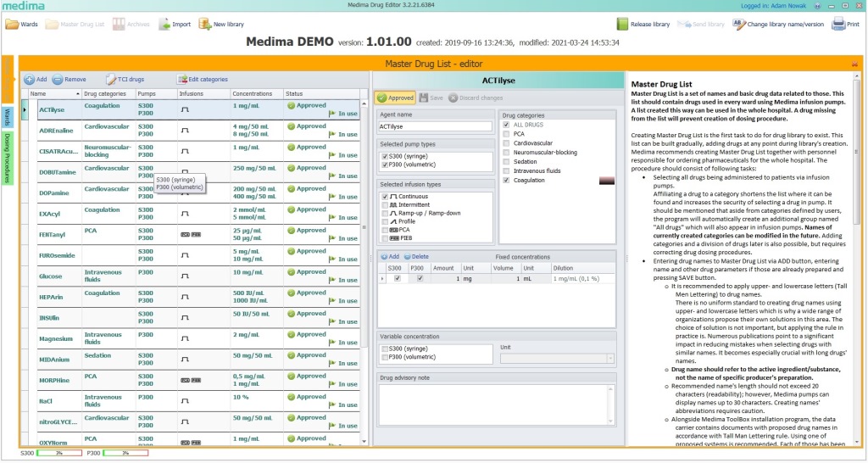This screenshot has height=463, width=868.
Task: Click the Agent name input field
Action: (x=435, y=126)
